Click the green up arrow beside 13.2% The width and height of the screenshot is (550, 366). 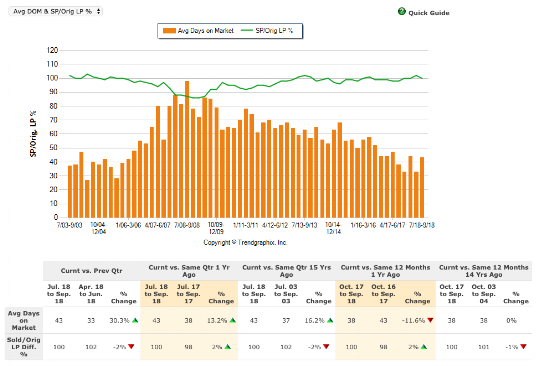[233, 320]
